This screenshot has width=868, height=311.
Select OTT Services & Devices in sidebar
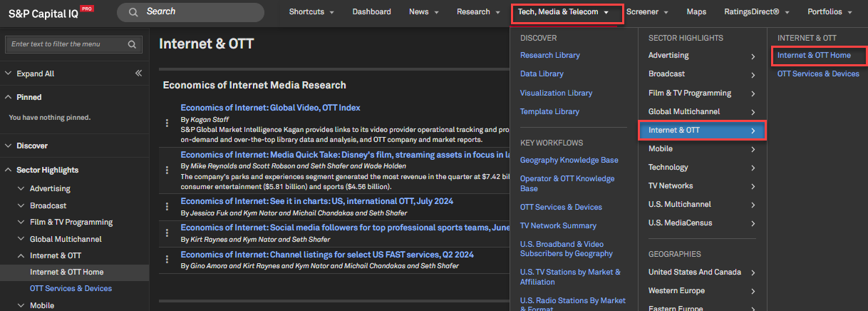pyautogui.click(x=71, y=288)
